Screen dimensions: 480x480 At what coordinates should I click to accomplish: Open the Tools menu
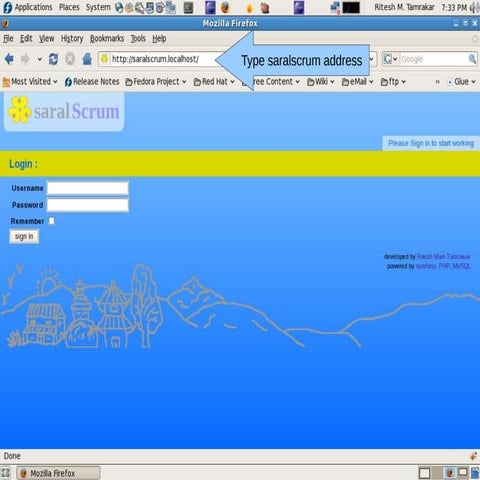pyautogui.click(x=138, y=39)
